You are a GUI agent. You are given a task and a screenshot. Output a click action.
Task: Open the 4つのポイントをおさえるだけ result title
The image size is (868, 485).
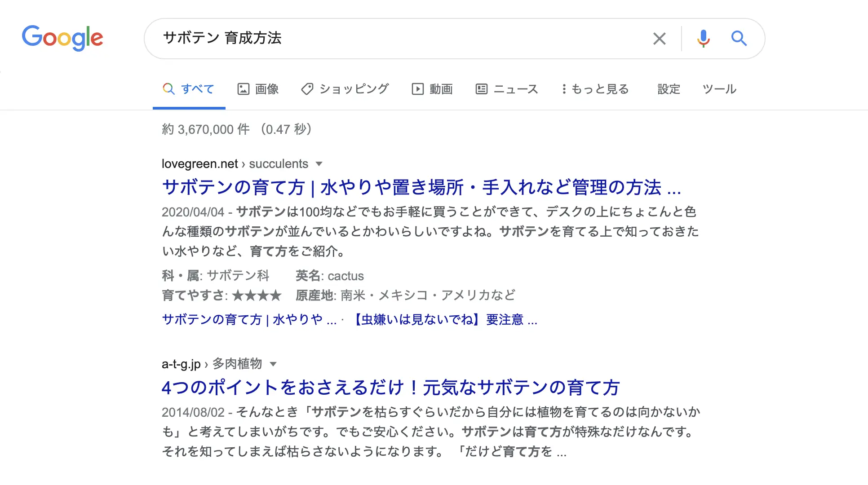coord(391,387)
